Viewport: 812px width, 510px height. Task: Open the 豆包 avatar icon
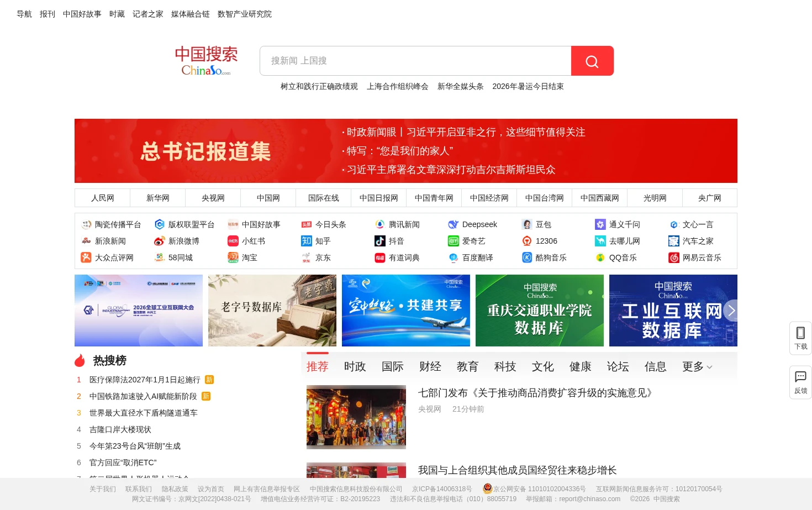click(527, 224)
